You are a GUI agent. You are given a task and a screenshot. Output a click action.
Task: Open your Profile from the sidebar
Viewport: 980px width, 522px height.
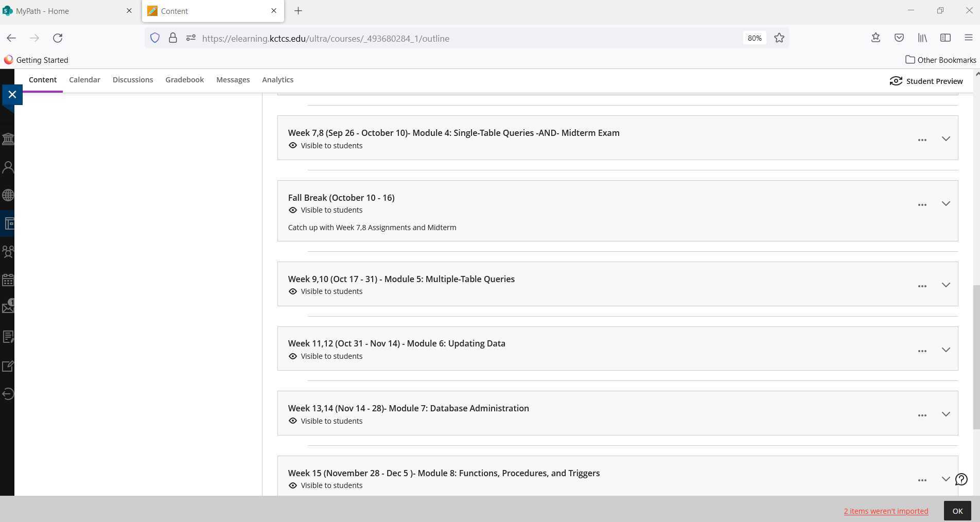(8, 167)
